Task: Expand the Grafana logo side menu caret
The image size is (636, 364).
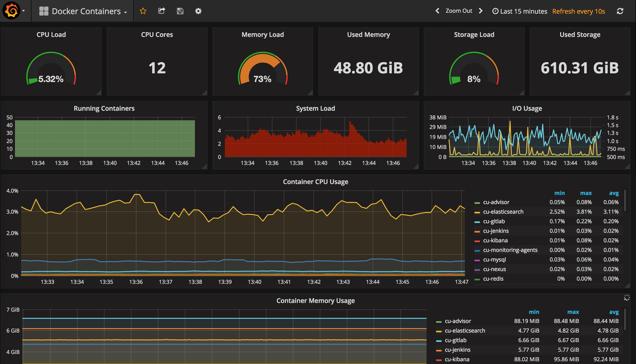Action: [23, 11]
